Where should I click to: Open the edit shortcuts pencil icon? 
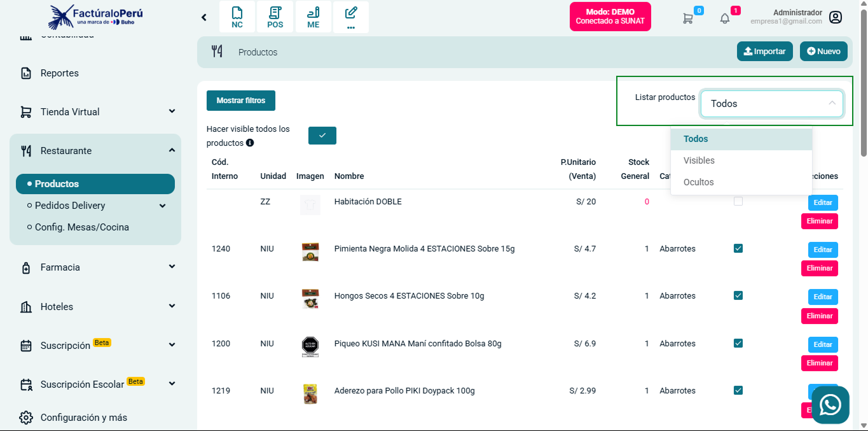pos(350,17)
